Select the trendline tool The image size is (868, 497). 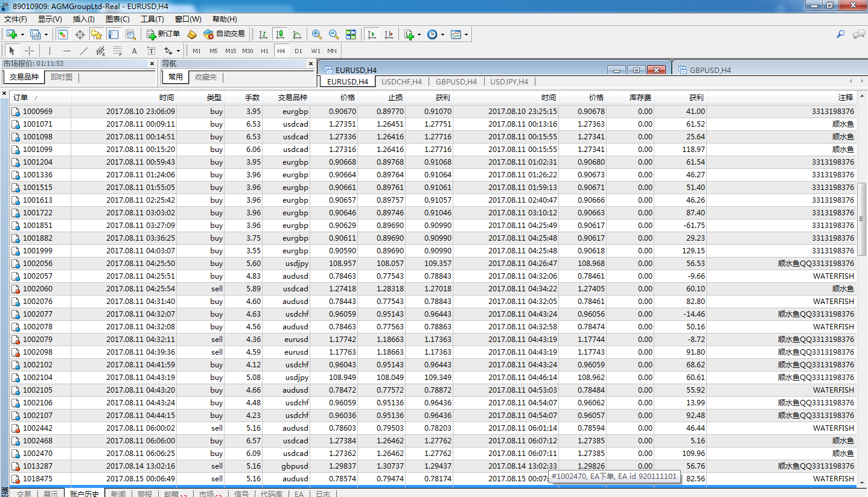click(x=83, y=51)
